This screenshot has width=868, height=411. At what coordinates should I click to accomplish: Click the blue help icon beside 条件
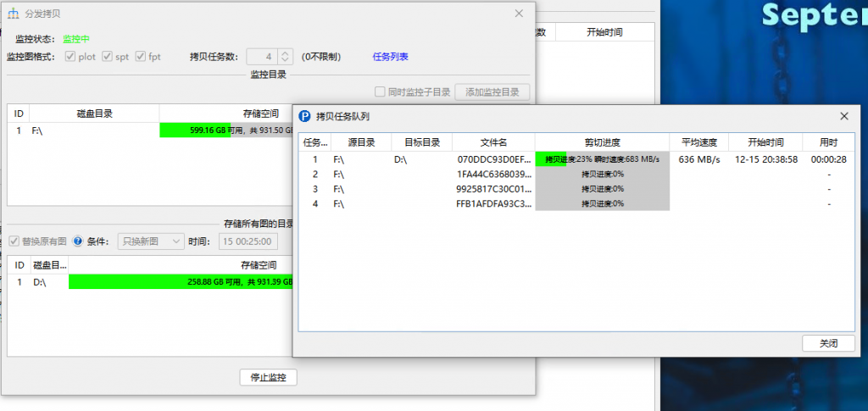[x=78, y=242]
